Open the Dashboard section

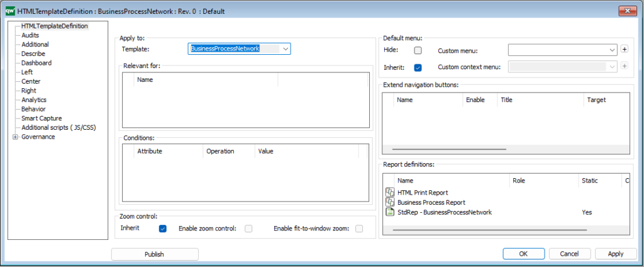click(x=36, y=63)
